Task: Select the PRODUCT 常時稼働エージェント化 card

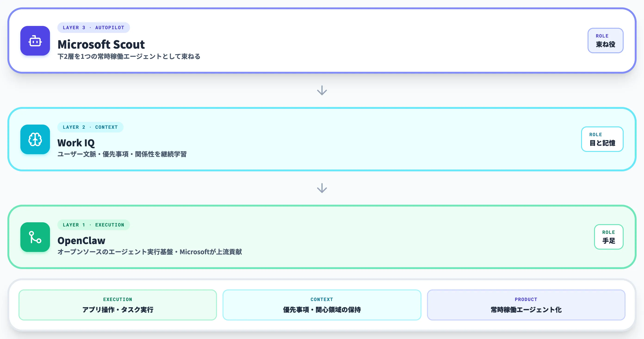Action: 526,305
